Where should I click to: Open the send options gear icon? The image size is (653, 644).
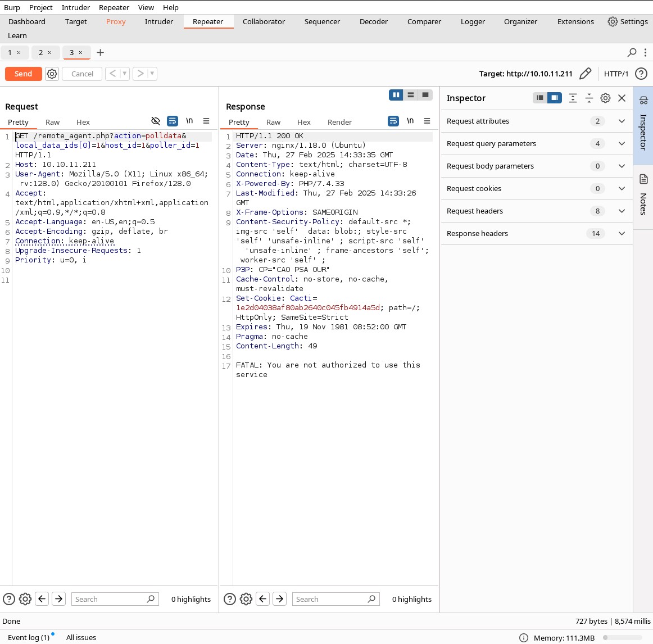coord(52,74)
